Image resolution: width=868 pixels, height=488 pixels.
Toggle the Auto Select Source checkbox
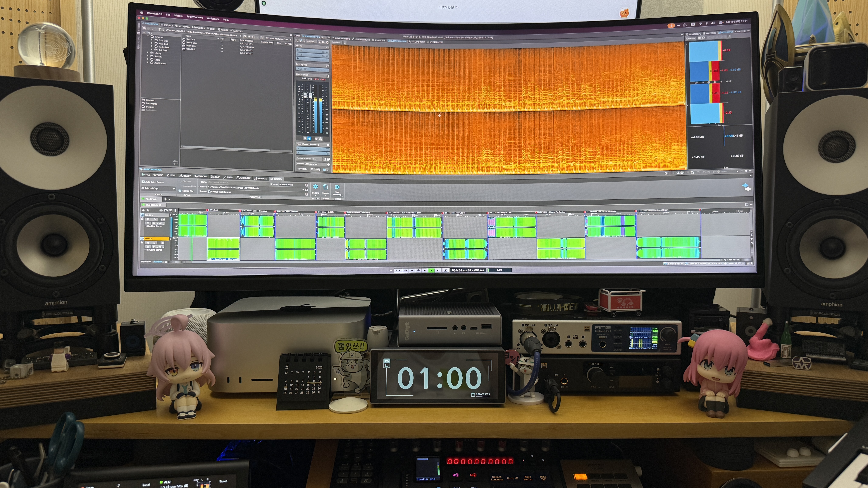pyautogui.click(x=143, y=182)
